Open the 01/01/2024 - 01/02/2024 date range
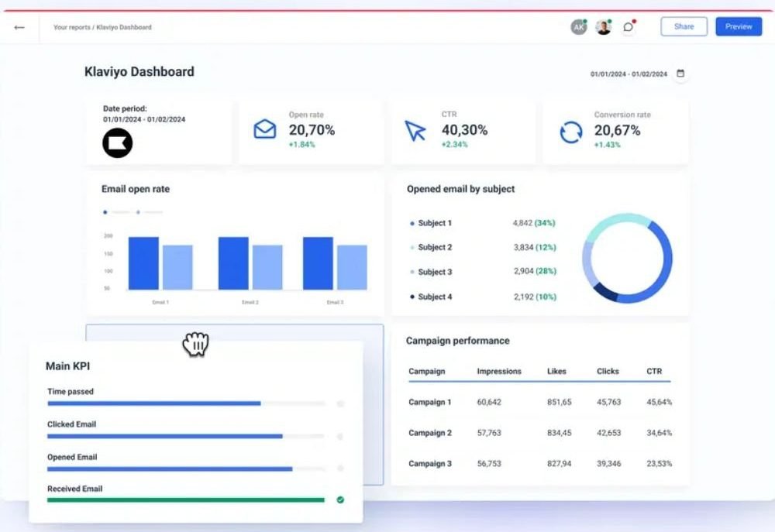775x532 pixels. tap(629, 74)
